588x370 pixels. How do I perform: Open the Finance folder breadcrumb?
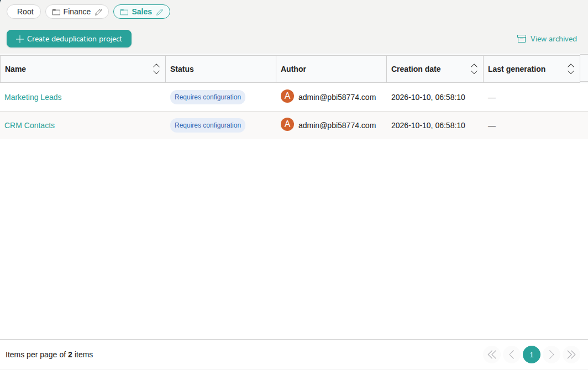tap(77, 12)
